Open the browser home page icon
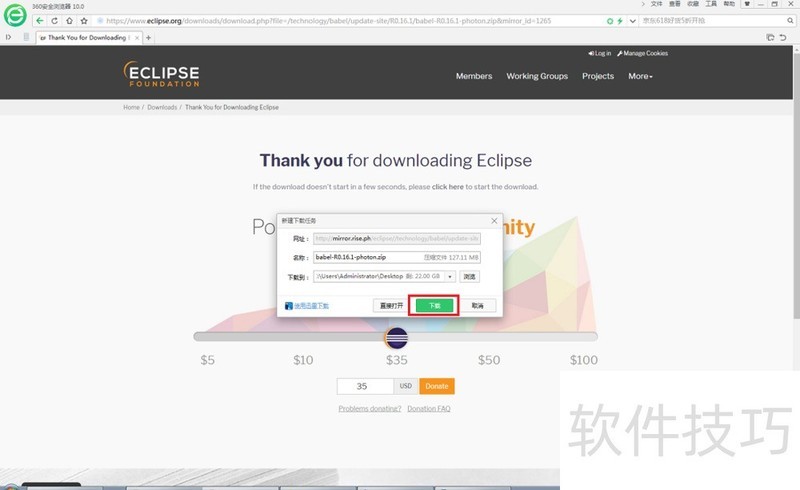This screenshot has width=800, height=490. pyautogui.click(x=69, y=21)
